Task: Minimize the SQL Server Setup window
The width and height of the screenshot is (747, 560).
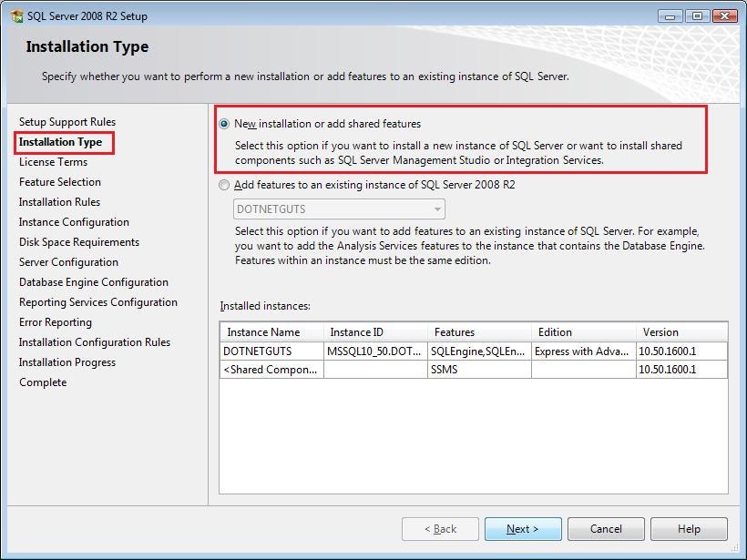Action: (x=670, y=16)
